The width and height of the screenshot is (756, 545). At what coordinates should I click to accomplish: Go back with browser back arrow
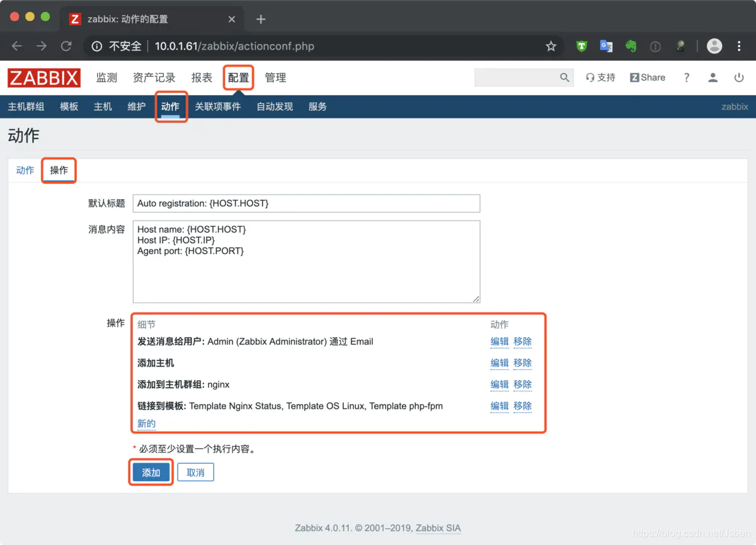click(x=17, y=46)
